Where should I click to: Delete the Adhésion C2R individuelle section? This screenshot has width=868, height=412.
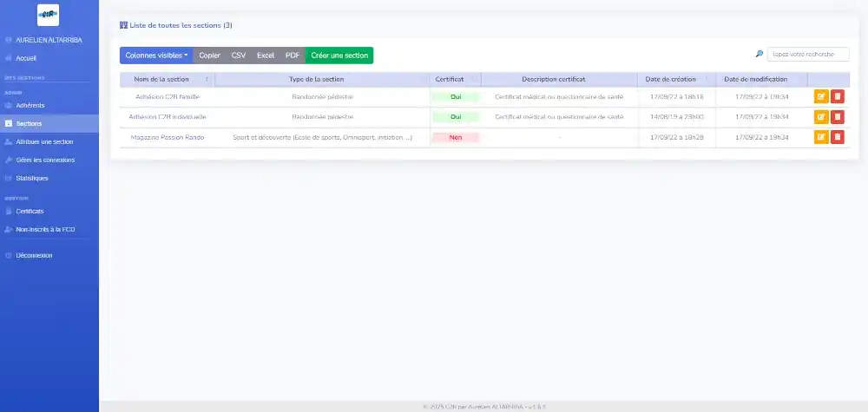838,116
